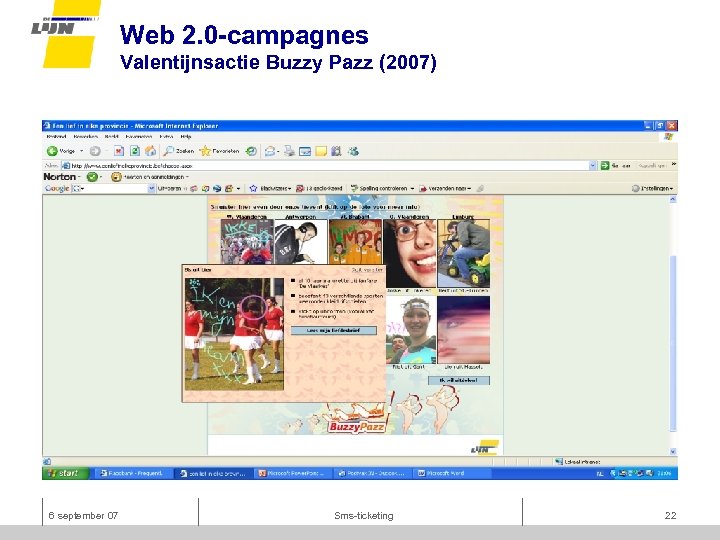720x540 pixels.
Task: Click the green Vorige back arrow
Action: 52,151
